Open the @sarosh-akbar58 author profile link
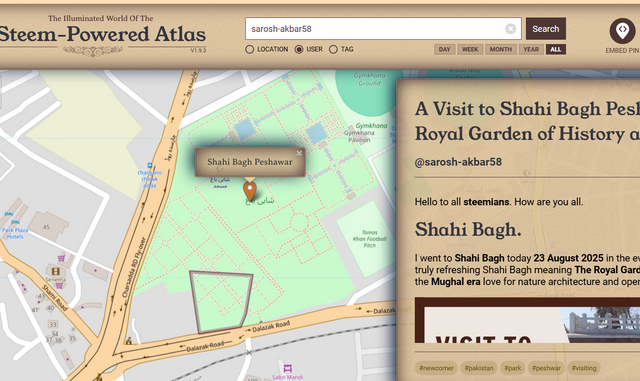Viewport: 640px width, 381px height. click(x=458, y=162)
